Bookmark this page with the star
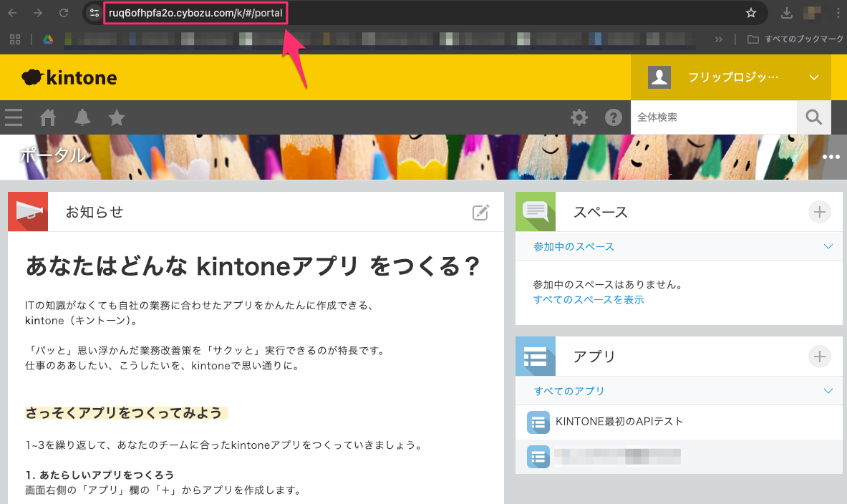The height and width of the screenshot is (504, 847). coord(751,12)
